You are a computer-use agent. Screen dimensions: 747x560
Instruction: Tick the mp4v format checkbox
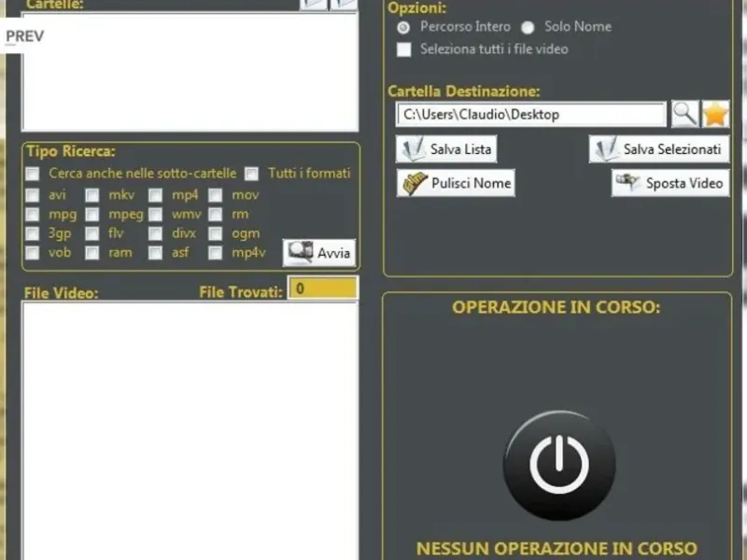[216, 252]
